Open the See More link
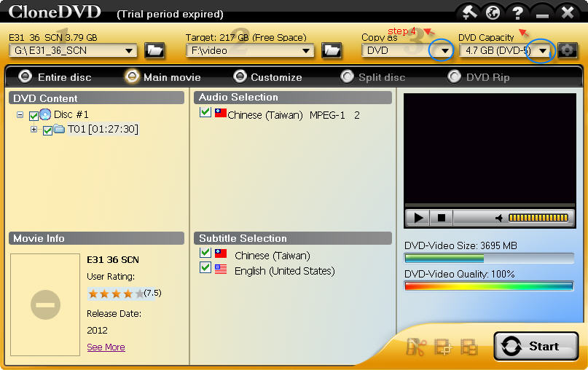 (x=106, y=347)
